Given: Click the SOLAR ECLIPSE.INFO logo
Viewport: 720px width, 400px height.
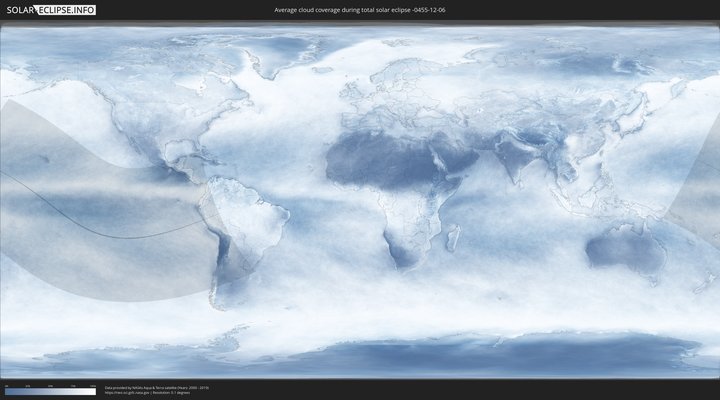Looking at the screenshot, I should pyautogui.click(x=50, y=11).
